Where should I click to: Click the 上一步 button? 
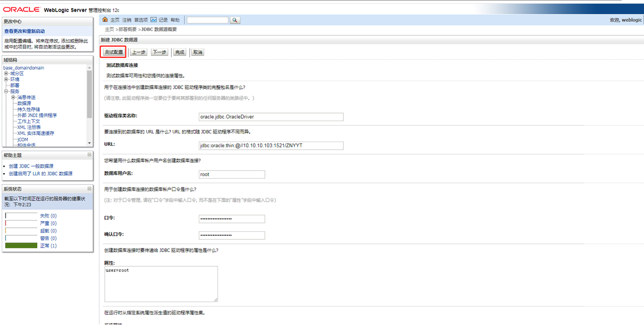(x=139, y=52)
